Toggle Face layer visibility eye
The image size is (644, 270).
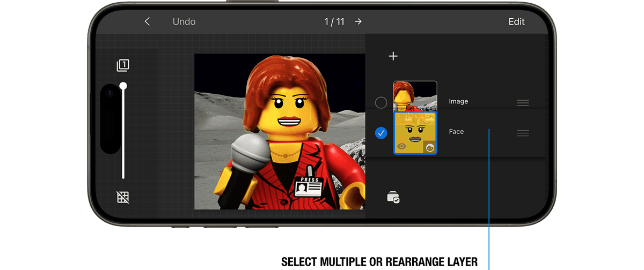(x=401, y=146)
